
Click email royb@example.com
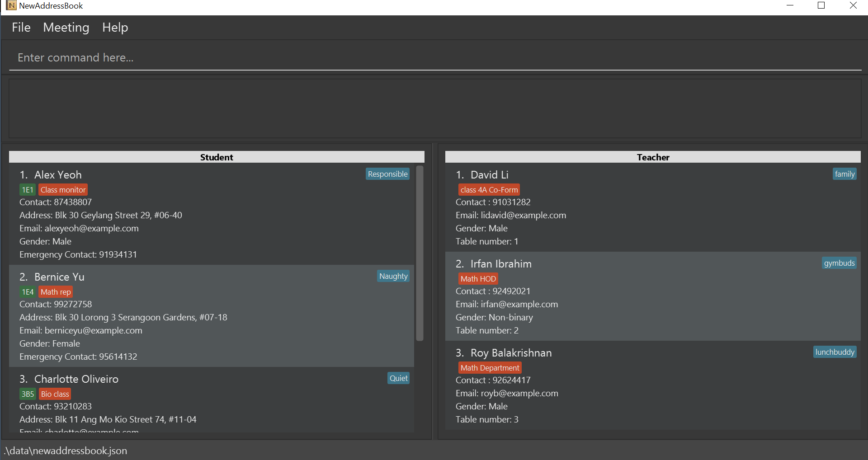point(507,393)
